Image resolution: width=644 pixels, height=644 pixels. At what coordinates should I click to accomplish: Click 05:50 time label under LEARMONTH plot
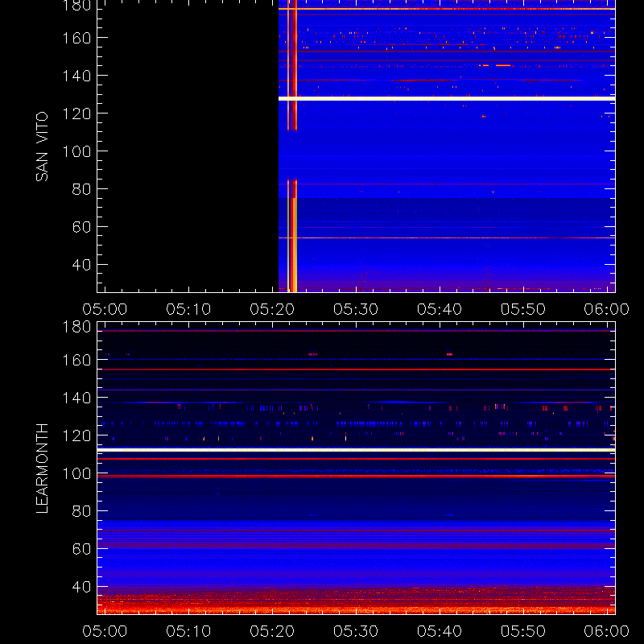pyautogui.click(x=523, y=631)
